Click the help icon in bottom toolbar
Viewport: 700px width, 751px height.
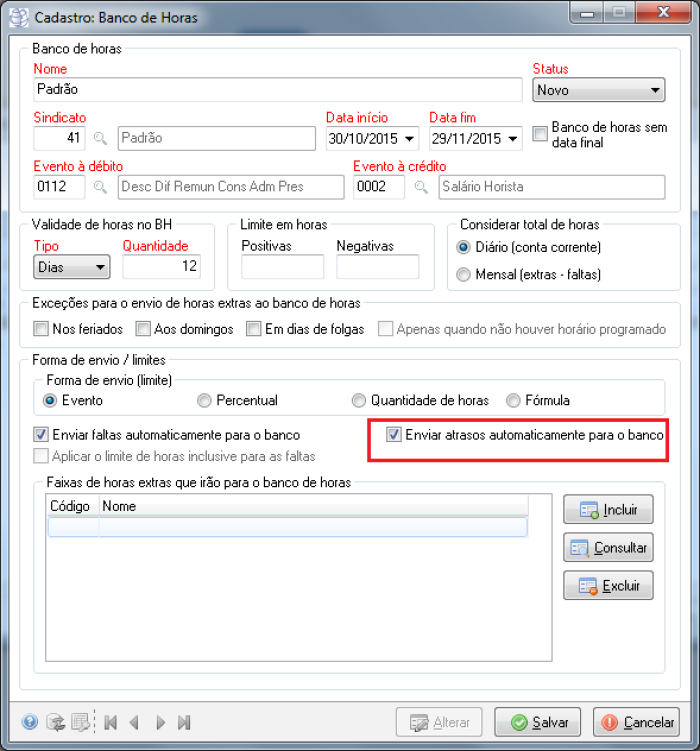click(x=30, y=721)
